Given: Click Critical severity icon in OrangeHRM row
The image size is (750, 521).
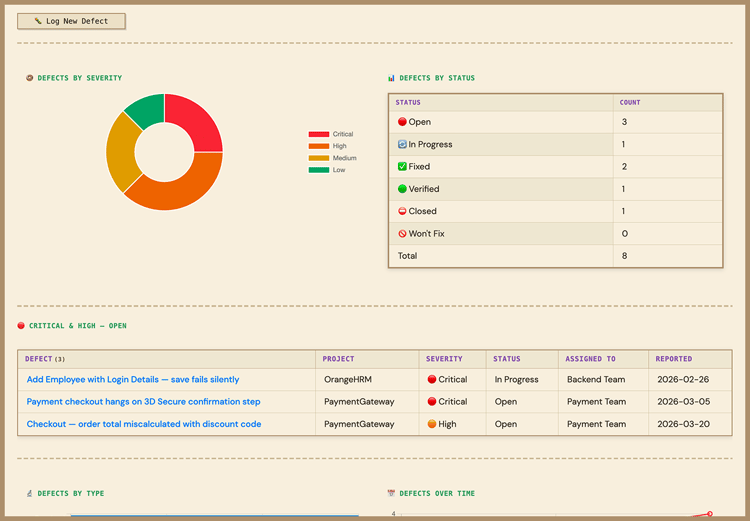Looking at the screenshot, I should click(432, 379).
